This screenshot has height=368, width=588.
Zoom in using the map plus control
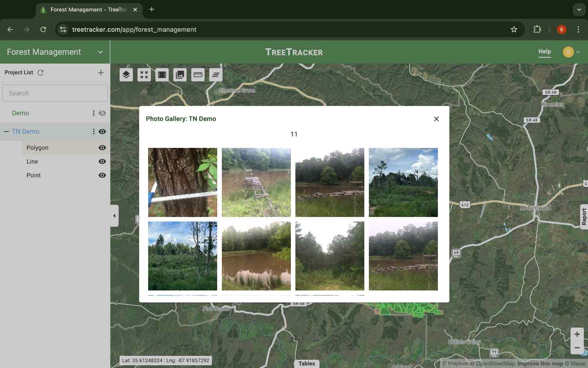pos(577,334)
